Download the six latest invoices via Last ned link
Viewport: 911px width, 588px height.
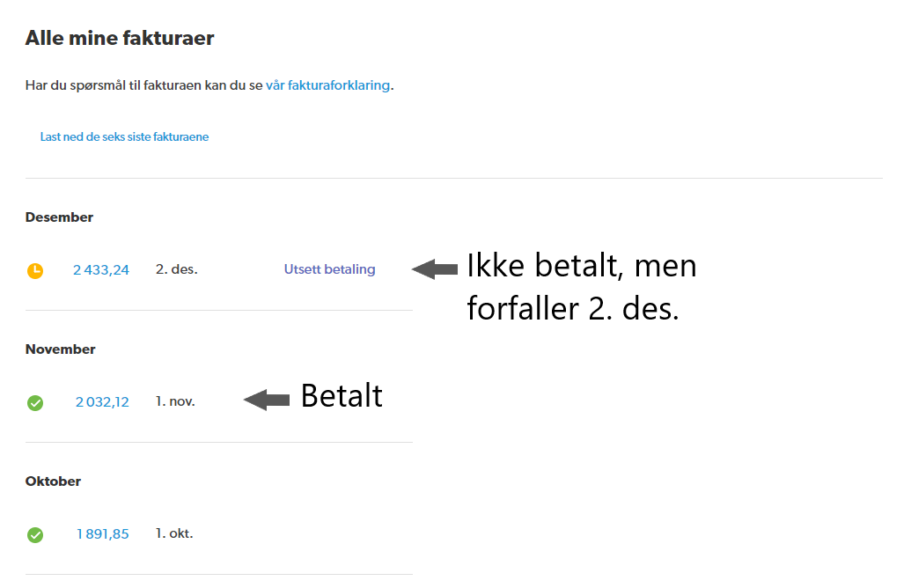pyautogui.click(x=124, y=137)
